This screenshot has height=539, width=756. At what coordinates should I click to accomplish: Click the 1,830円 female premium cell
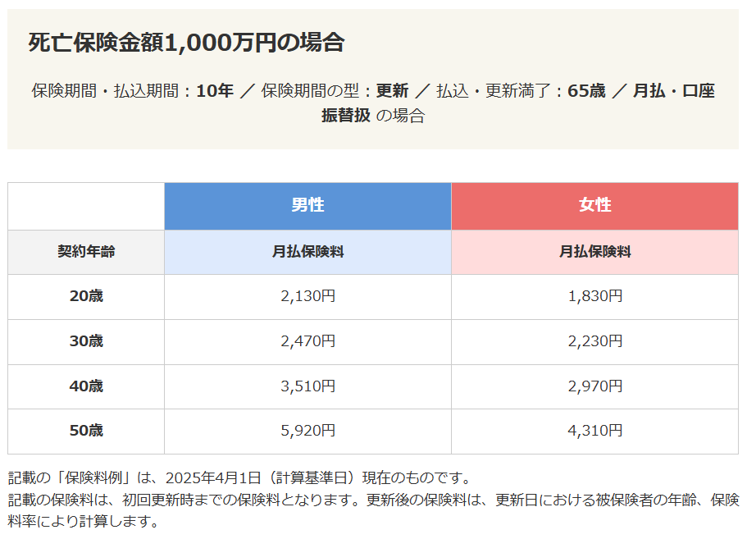[x=594, y=296]
